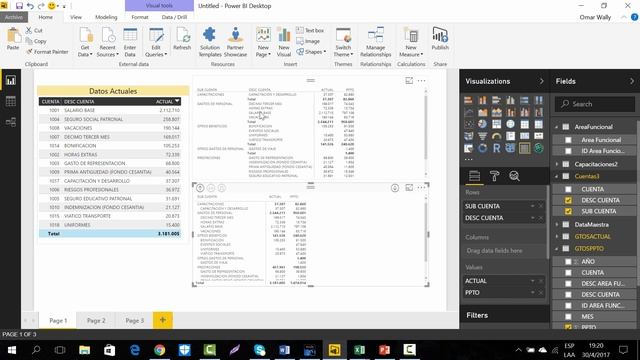This screenshot has width=640, height=360.
Task: Click the Save icon in title bar
Action: 19,6
